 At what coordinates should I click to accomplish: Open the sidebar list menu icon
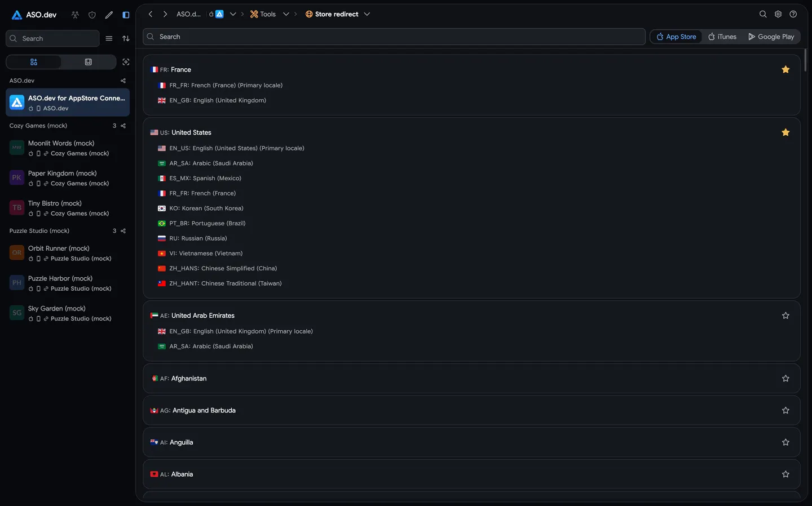click(x=109, y=38)
